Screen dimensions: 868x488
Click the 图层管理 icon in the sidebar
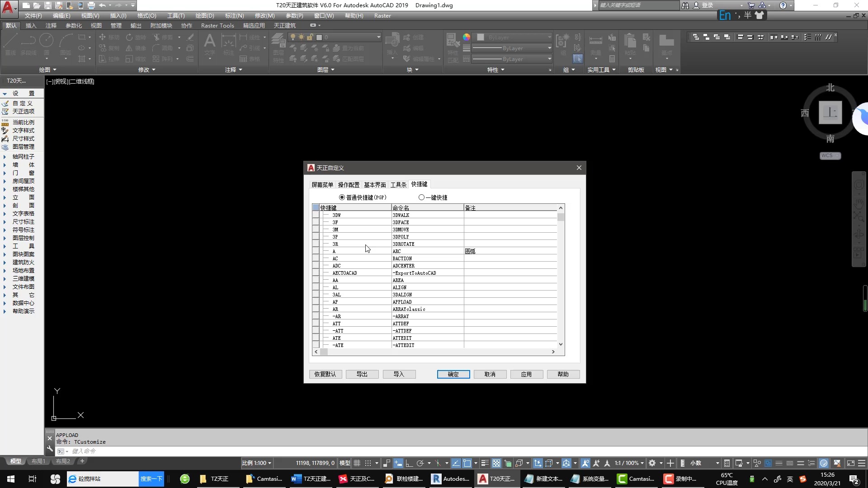[5, 147]
